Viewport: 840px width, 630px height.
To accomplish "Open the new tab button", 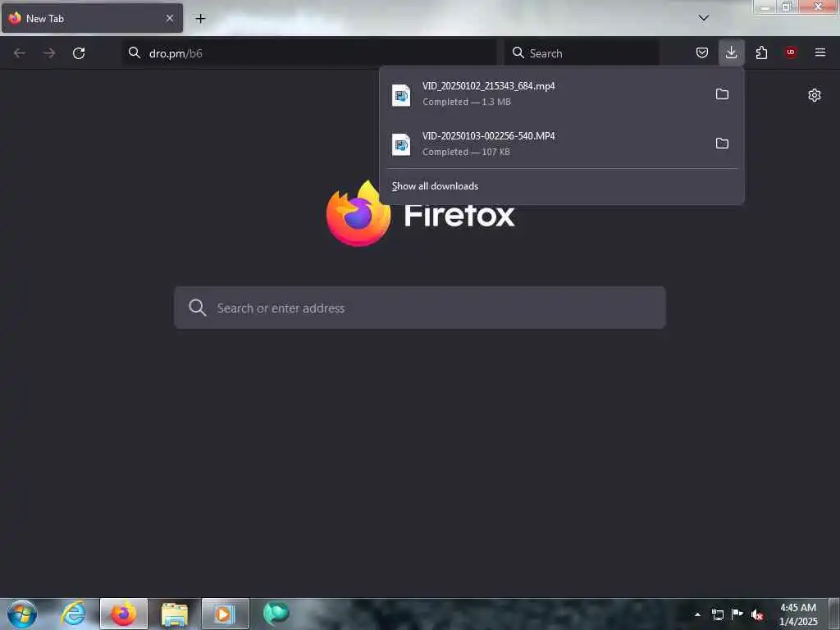I will pos(200,19).
